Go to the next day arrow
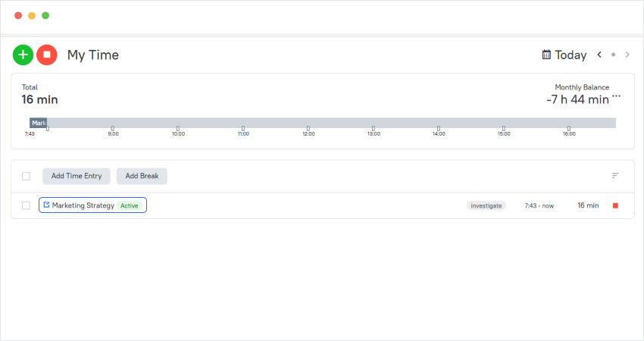This screenshot has height=341, width=644. point(627,55)
